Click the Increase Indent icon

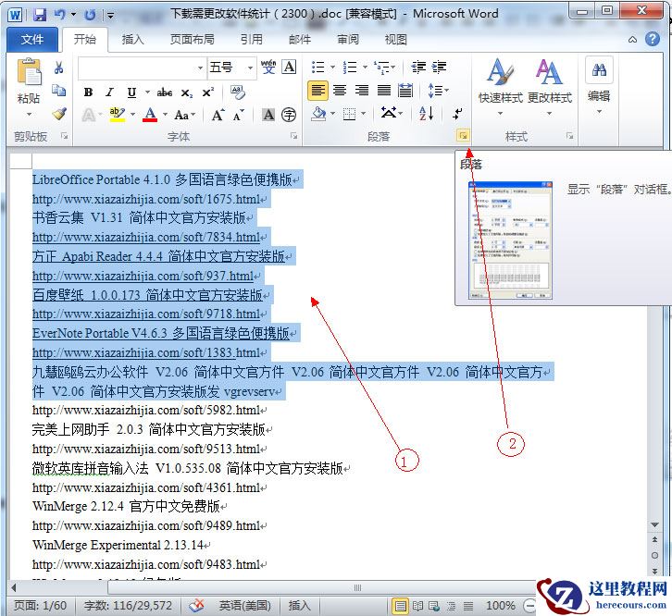(x=439, y=67)
